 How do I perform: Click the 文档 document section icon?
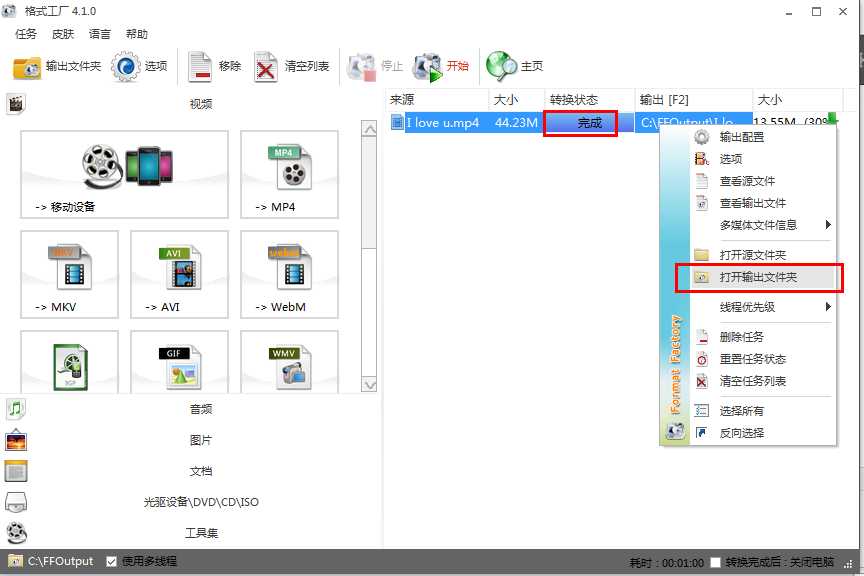pos(16,471)
